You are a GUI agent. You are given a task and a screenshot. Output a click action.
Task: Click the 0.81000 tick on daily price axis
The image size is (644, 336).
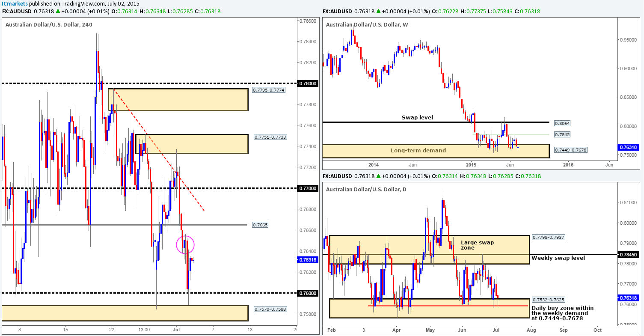tap(629, 202)
